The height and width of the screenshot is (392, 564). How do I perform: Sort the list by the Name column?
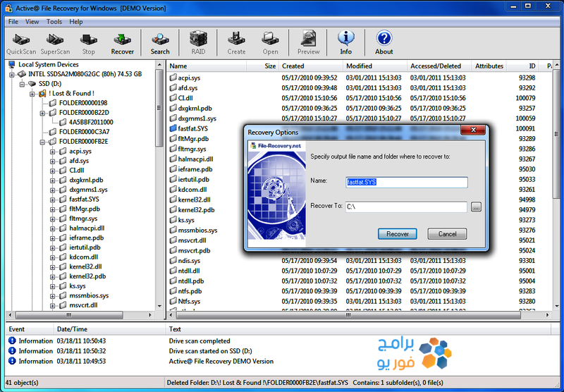tap(207, 66)
